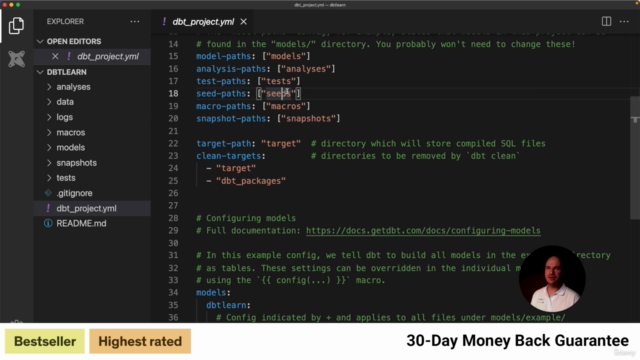Click the EXPLORER panel title

click(x=65, y=22)
